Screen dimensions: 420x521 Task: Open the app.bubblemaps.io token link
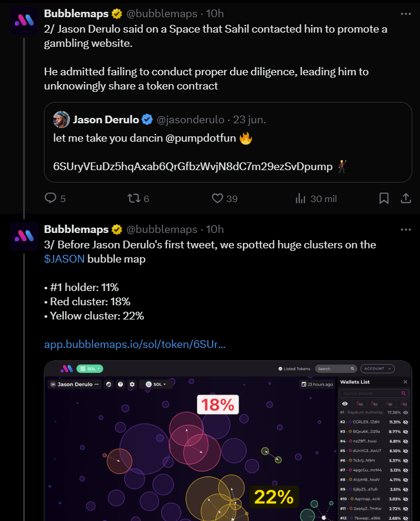(x=134, y=344)
